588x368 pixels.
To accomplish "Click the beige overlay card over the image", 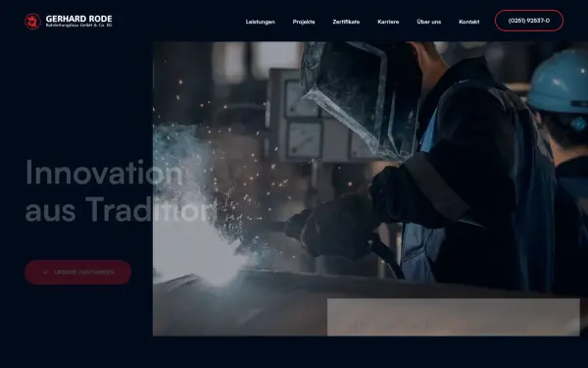I will pos(454,317).
